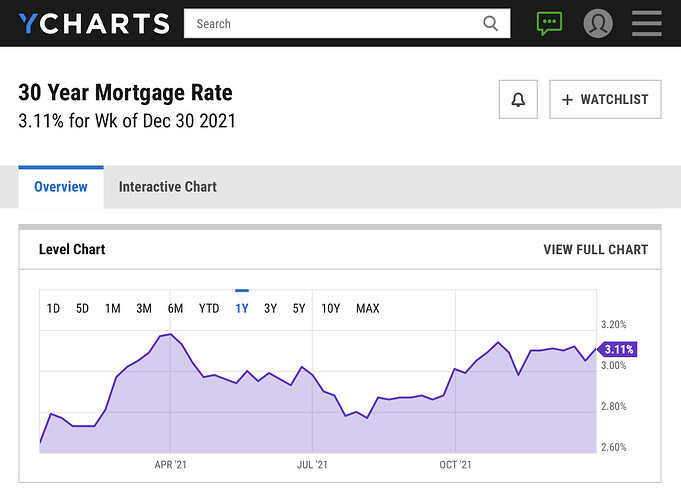The image size is (681, 500).
Task: Add to Watchlist button
Action: click(x=605, y=99)
